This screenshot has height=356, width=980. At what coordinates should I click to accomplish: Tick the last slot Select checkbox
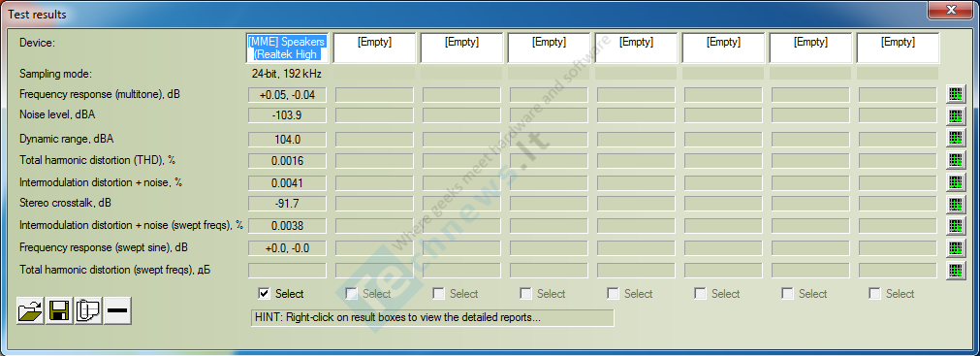875,294
